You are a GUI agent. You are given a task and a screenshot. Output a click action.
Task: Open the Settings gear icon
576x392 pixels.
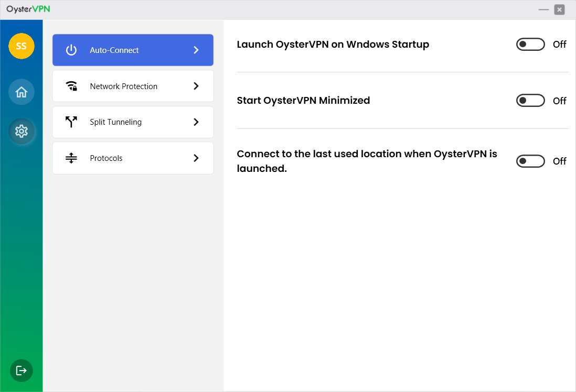(x=22, y=131)
